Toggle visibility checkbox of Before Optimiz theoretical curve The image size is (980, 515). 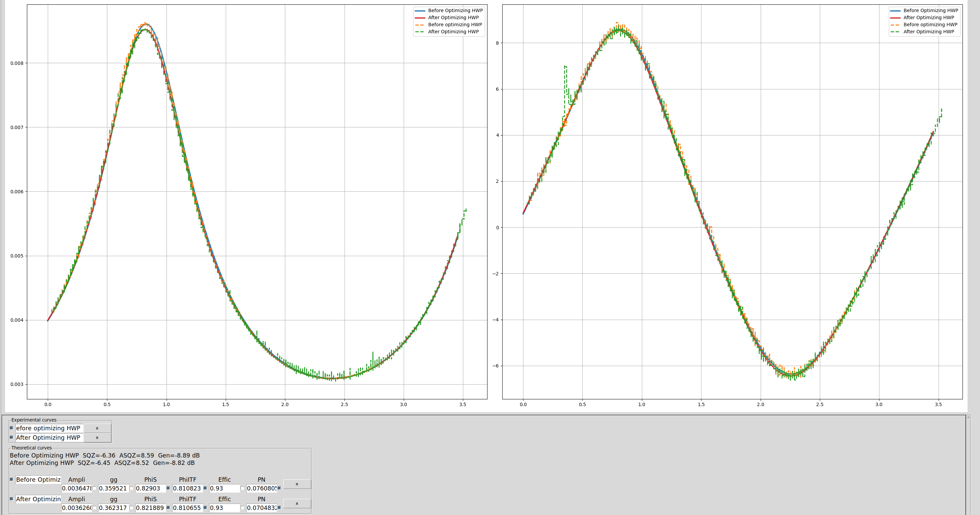pos(11,479)
